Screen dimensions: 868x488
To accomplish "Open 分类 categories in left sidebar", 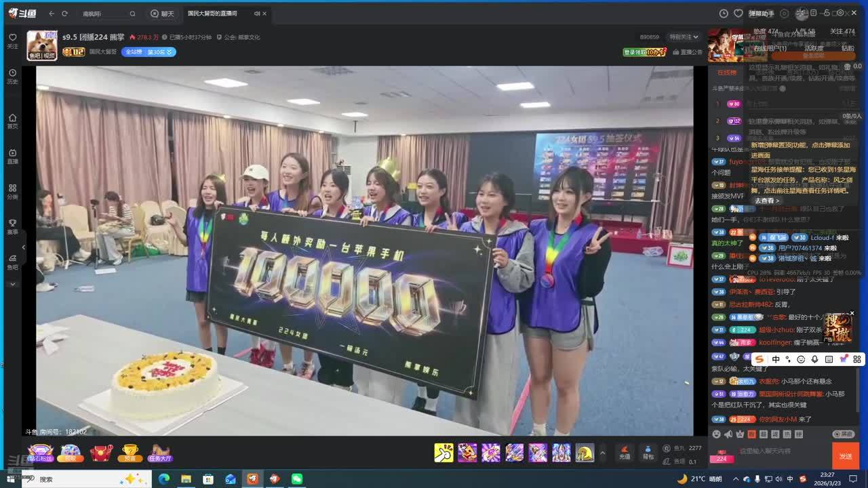I will [12, 190].
